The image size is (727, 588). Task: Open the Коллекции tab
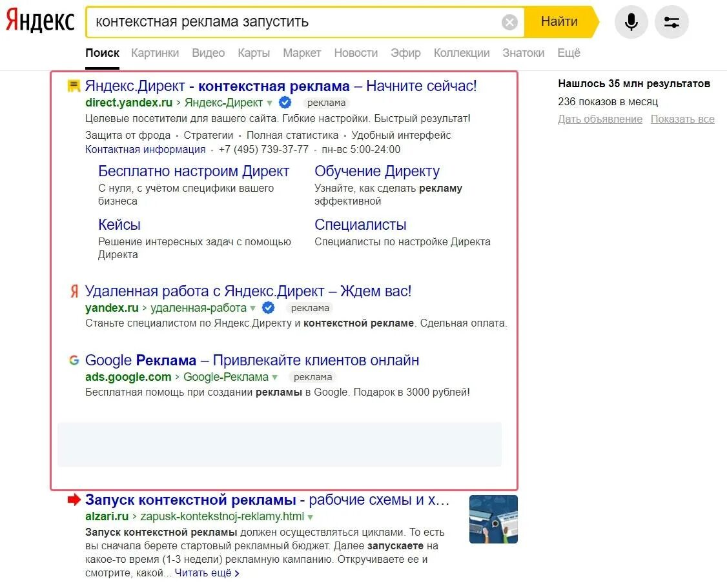[462, 53]
